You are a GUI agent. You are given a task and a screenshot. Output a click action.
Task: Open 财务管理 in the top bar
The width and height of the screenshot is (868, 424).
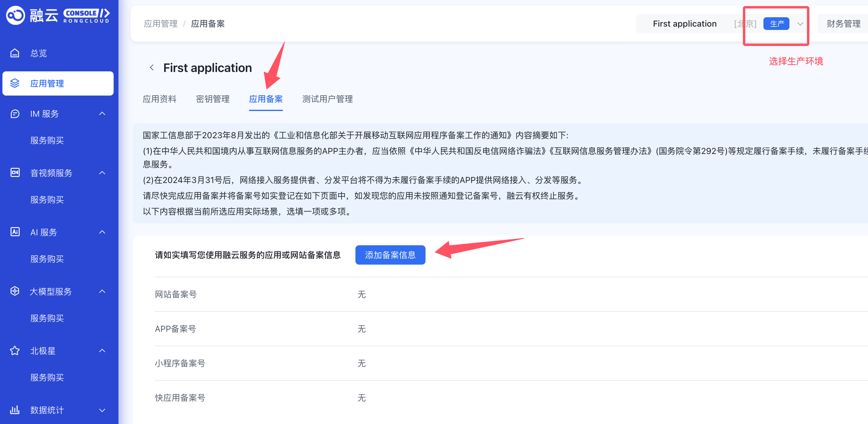coord(844,24)
